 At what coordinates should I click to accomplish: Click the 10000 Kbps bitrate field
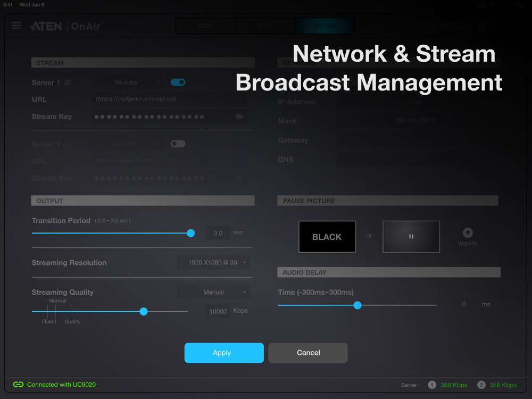click(218, 311)
